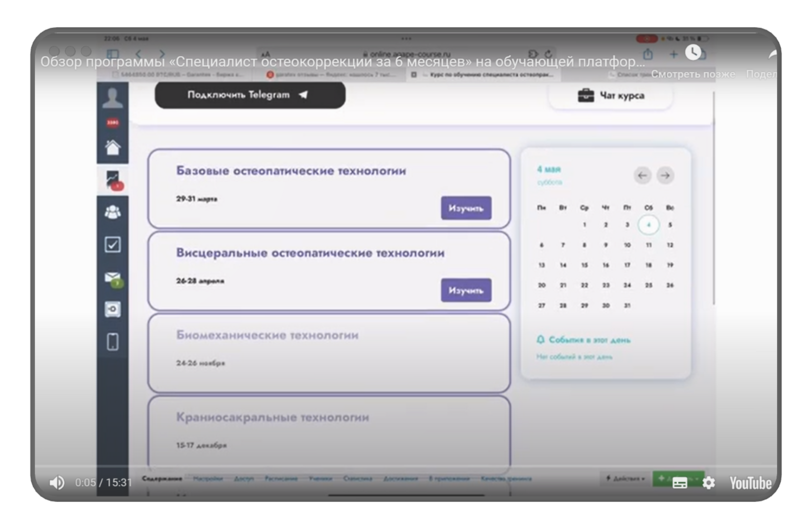
Task: Click the browser forward arrow
Action: (x=162, y=54)
